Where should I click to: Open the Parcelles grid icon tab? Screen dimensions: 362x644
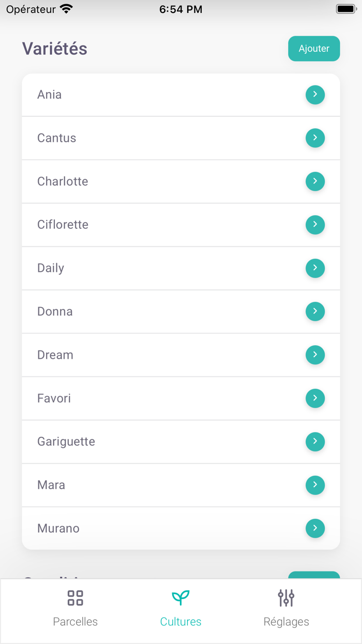coord(76,598)
